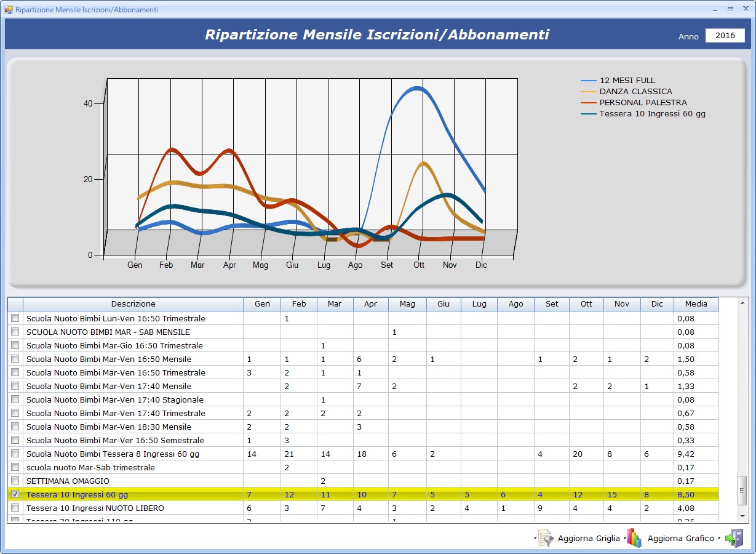Minimize the Ripartizione Mensile window
The width and height of the screenshot is (756, 554).
tap(715, 9)
